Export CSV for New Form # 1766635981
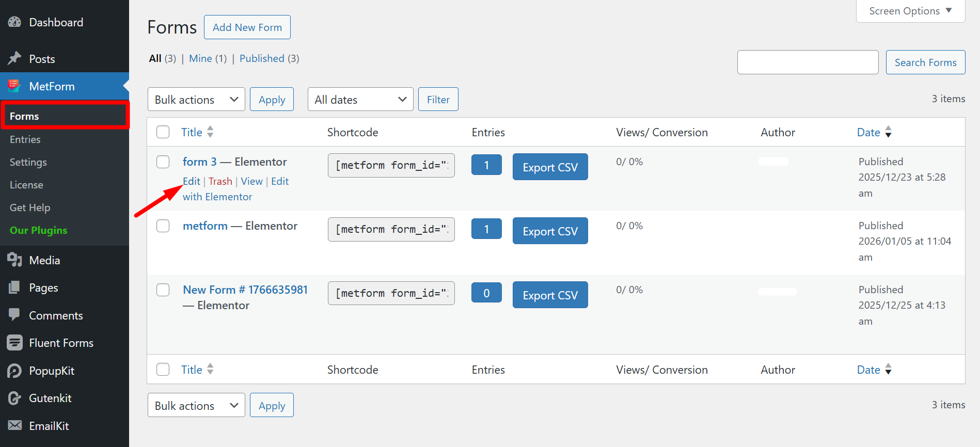The image size is (980, 447). pos(550,295)
